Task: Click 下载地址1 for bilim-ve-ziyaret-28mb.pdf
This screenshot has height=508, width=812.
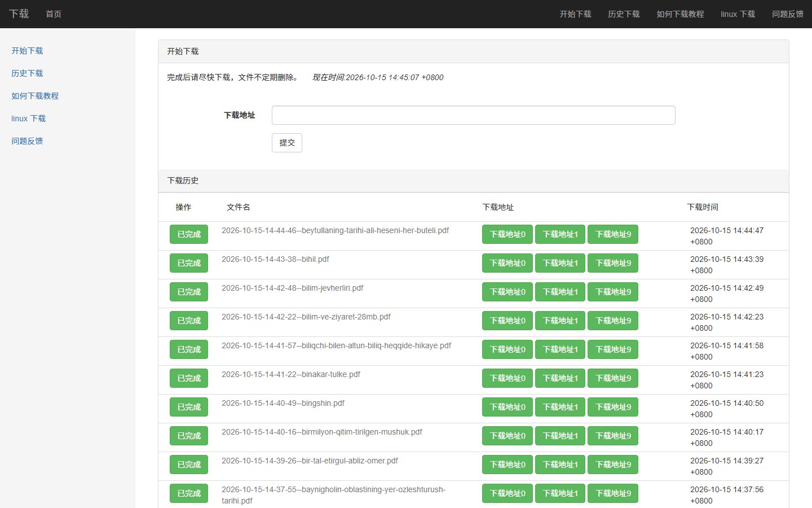Action: tap(561, 321)
